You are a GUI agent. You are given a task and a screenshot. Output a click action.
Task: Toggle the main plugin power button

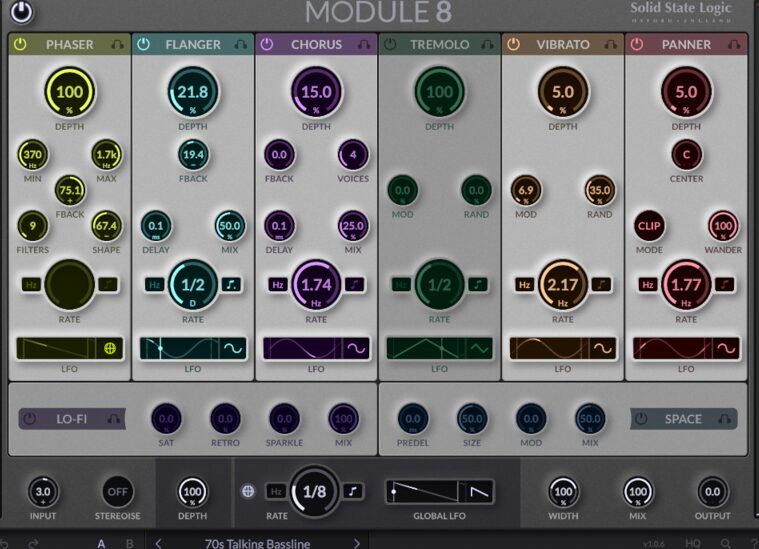click(21, 13)
